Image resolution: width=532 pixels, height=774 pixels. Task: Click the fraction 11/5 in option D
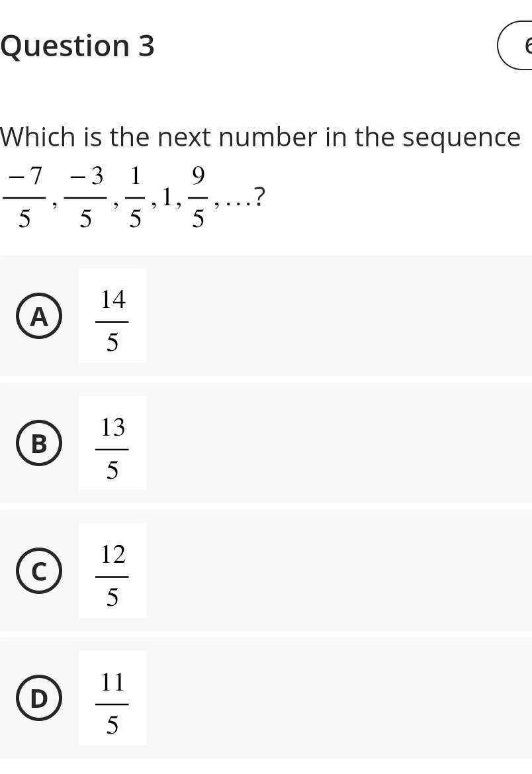112,697
